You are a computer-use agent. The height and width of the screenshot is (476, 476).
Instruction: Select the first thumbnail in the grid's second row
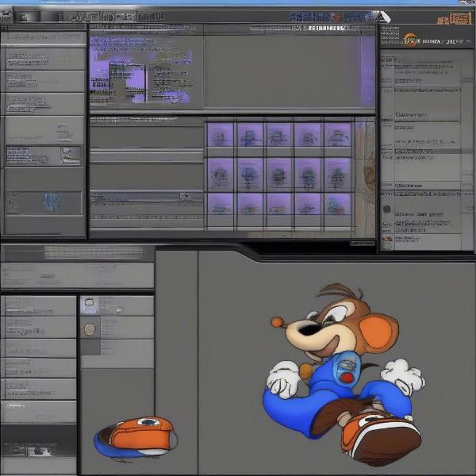[x=220, y=175]
